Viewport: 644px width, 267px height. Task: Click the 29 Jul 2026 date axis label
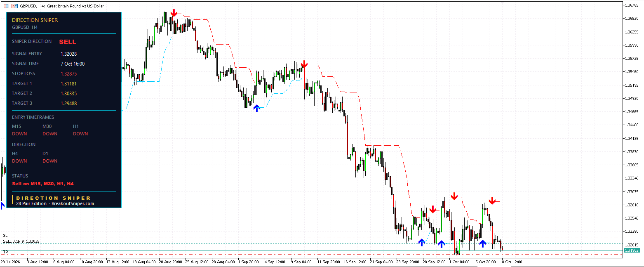pyautogui.click(x=10, y=262)
